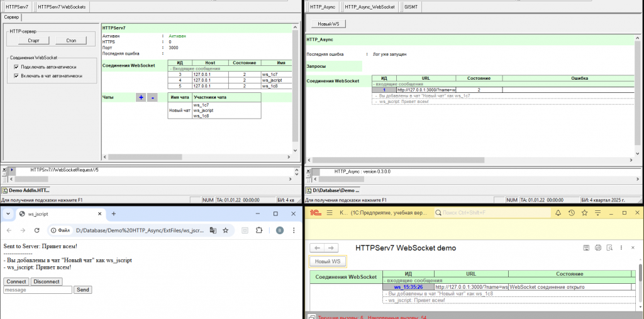Click the 1C search field Поиск Ctrl+Shift+F

pyautogui.click(x=492, y=213)
